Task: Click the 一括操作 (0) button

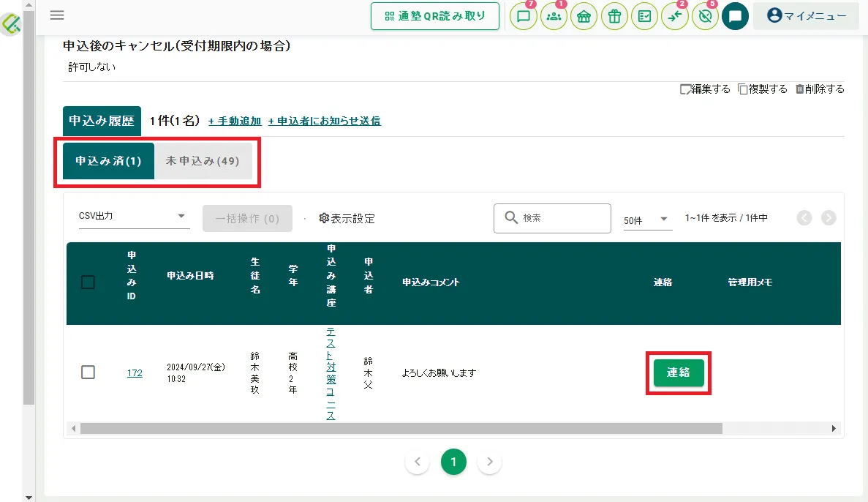Action: pos(247,218)
